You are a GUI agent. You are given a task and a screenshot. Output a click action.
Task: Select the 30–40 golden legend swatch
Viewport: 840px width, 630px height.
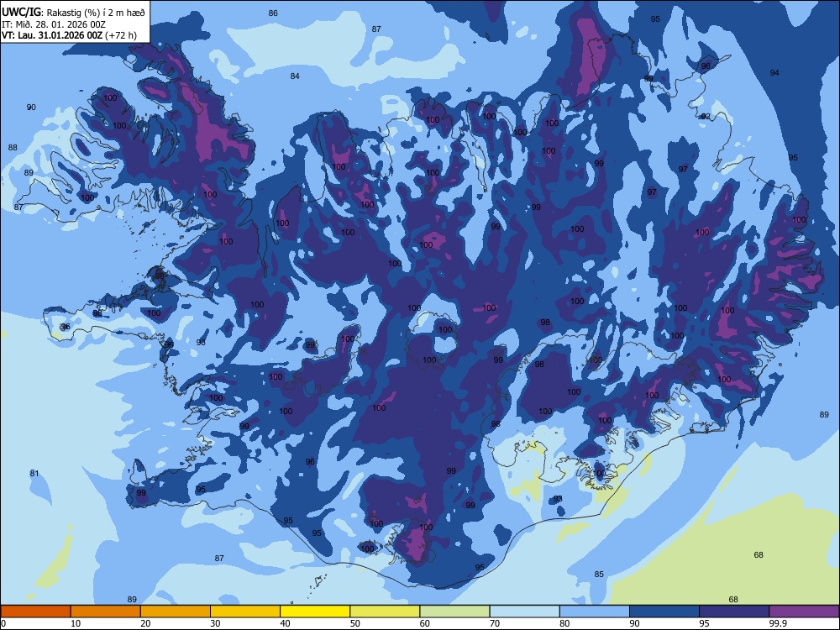(x=245, y=612)
